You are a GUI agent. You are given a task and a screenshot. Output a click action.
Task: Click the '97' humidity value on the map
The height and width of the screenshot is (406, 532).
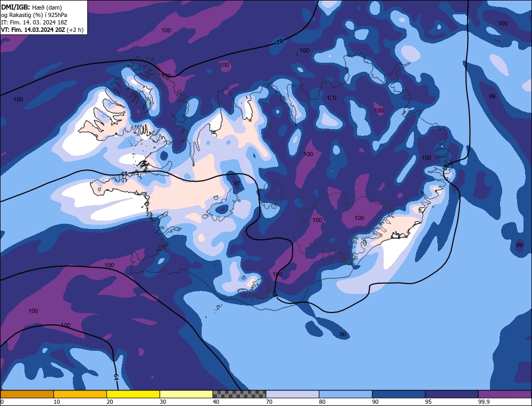[237, 183]
